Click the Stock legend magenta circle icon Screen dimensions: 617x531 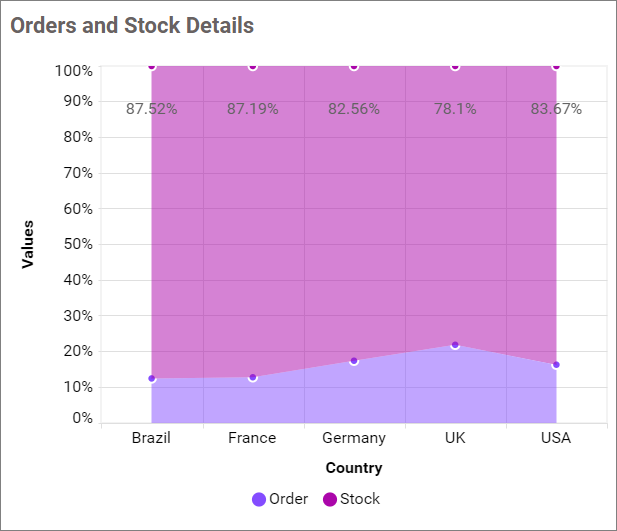click(x=330, y=499)
